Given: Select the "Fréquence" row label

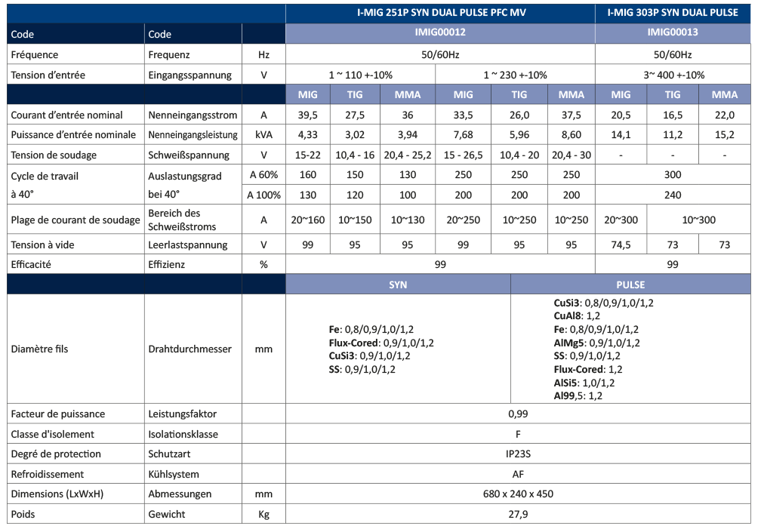Looking at the screenshot, I should tap(35, 55).
